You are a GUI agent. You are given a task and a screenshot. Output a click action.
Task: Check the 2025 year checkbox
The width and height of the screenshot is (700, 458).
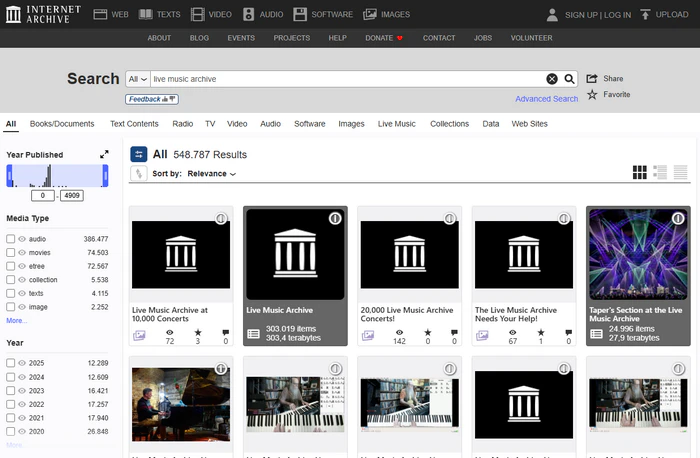(x=10, y=363)
